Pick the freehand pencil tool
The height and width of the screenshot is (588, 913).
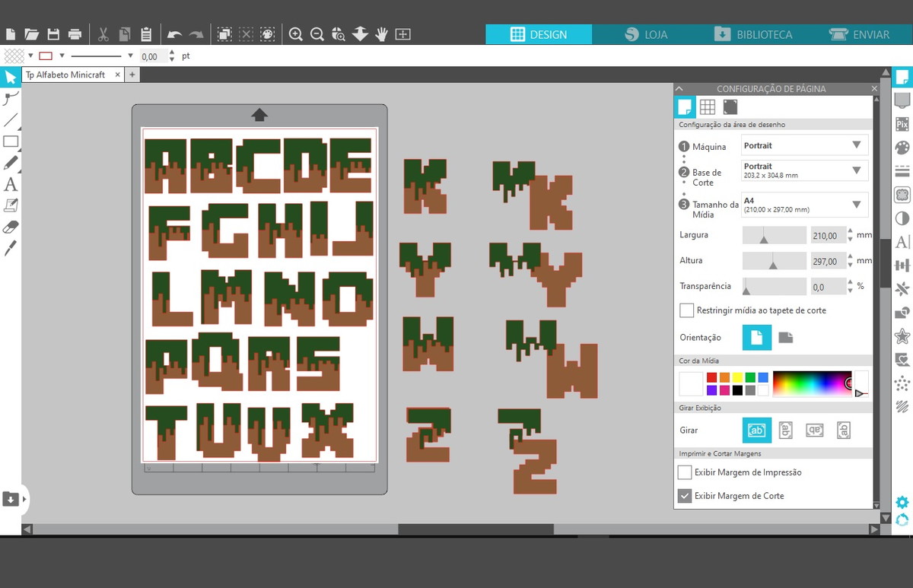11,163
